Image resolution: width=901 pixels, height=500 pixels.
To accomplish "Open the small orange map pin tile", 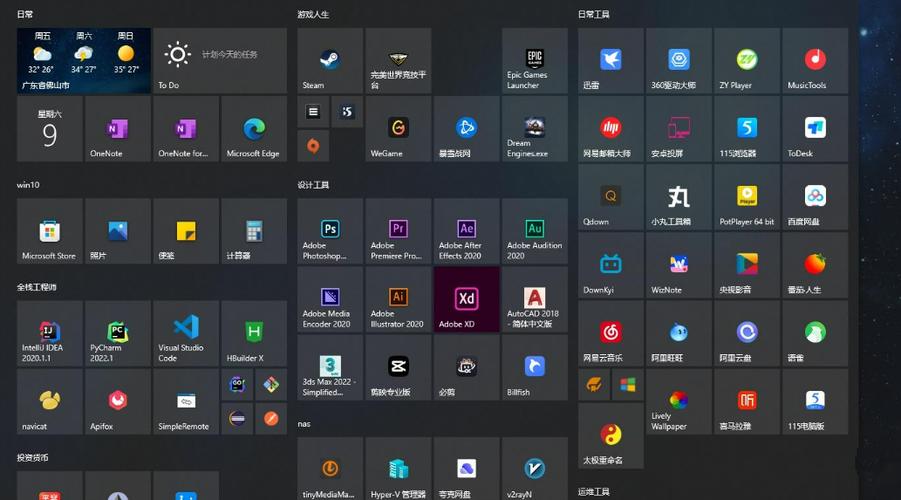I will pyautogui.click(x=313, y=146).
